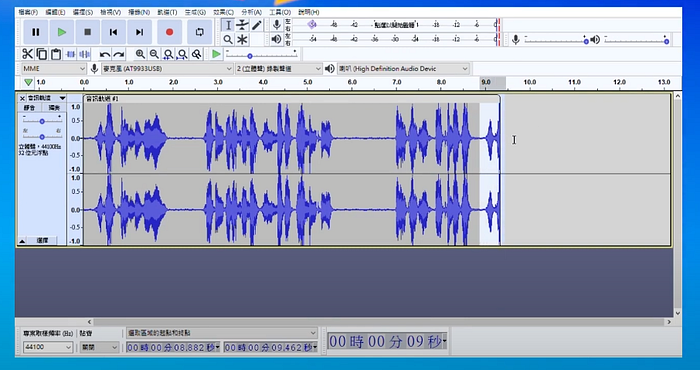The width and height of the screenshot is (700, 370).
Task: Stop playback with the Stop button
Action: click(88, 32)
